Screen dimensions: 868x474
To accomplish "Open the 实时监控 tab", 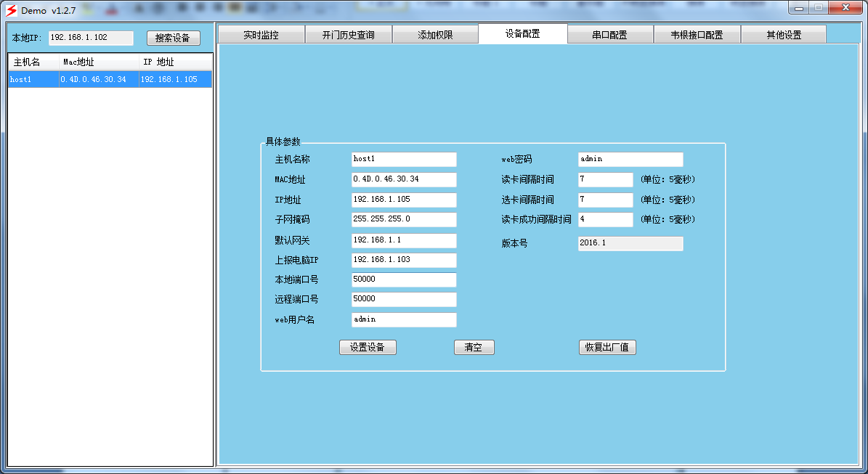I will [x=261, y=35].
